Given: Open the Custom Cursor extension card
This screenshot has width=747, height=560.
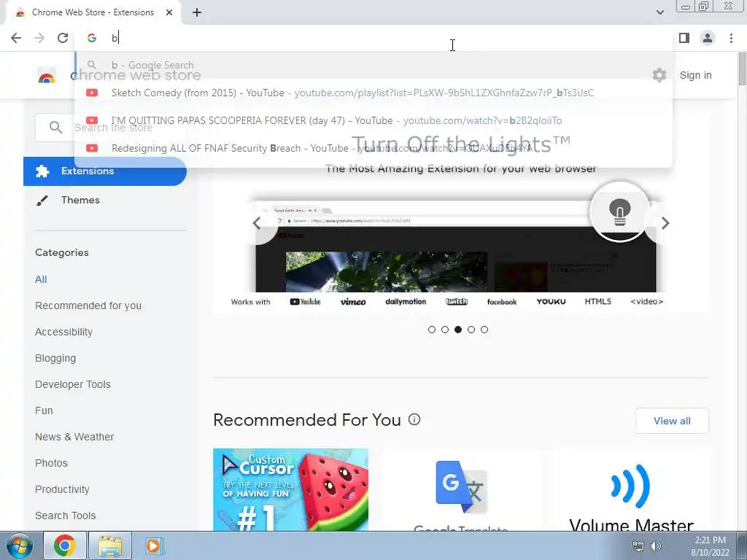Looking at the screenshot, I should click(x=290, y=489).
